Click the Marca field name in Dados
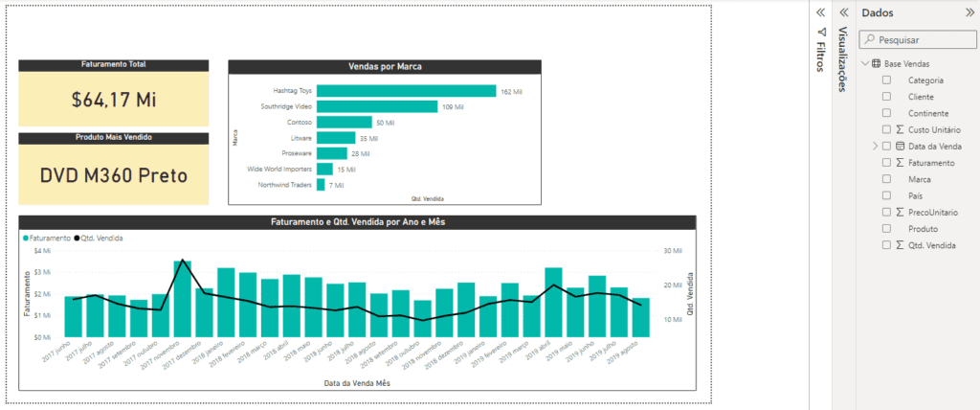The width and height of the screenshot is (980, 410). 920,179
